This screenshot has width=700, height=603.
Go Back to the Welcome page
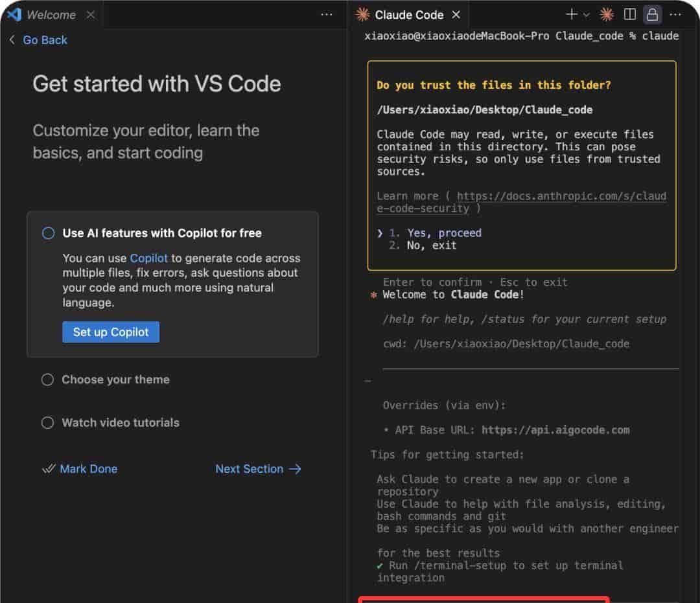pyautogui.click(x=45, y=40)
